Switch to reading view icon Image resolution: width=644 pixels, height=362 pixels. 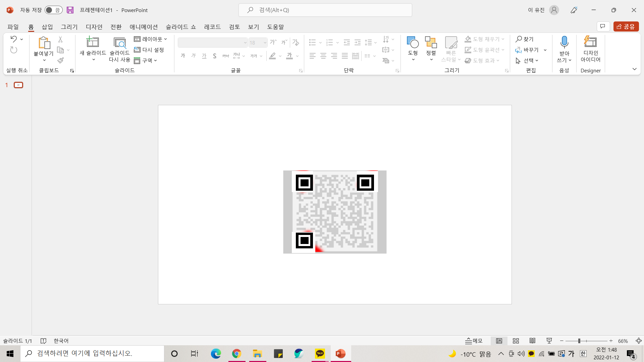click(x=532, y=341)
